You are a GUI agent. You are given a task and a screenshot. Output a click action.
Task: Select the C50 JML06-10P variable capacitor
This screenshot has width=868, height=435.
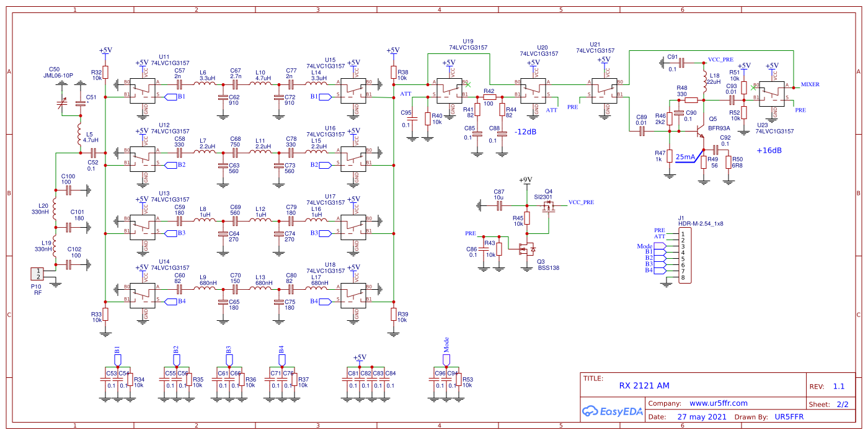point(61,103)
